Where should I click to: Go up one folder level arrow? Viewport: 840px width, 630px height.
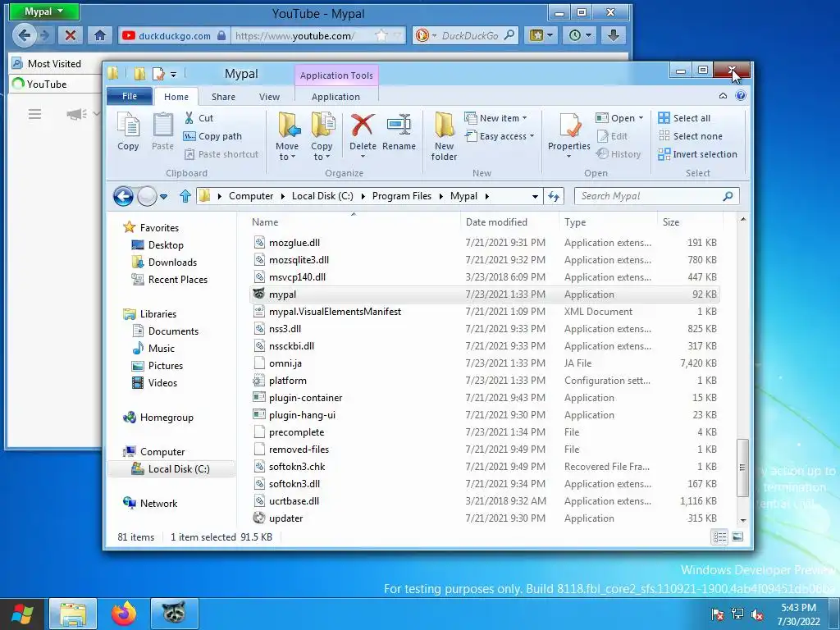[x=185, y=196]
